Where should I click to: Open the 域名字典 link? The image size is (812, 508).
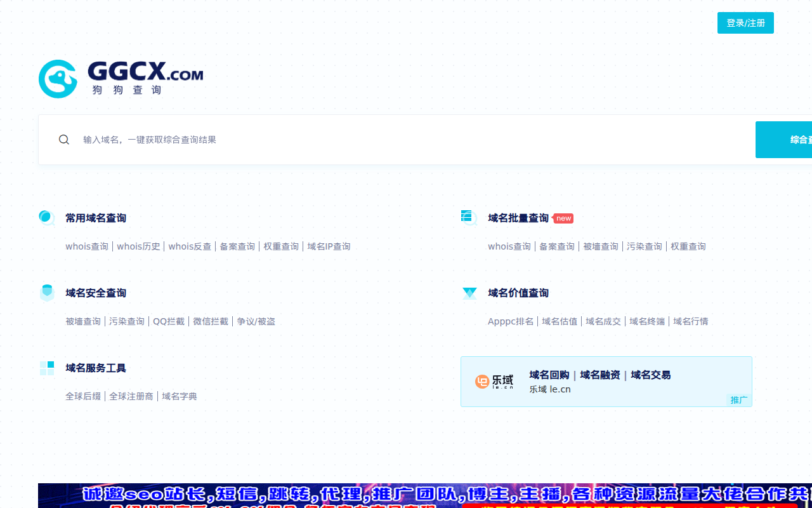180,396
